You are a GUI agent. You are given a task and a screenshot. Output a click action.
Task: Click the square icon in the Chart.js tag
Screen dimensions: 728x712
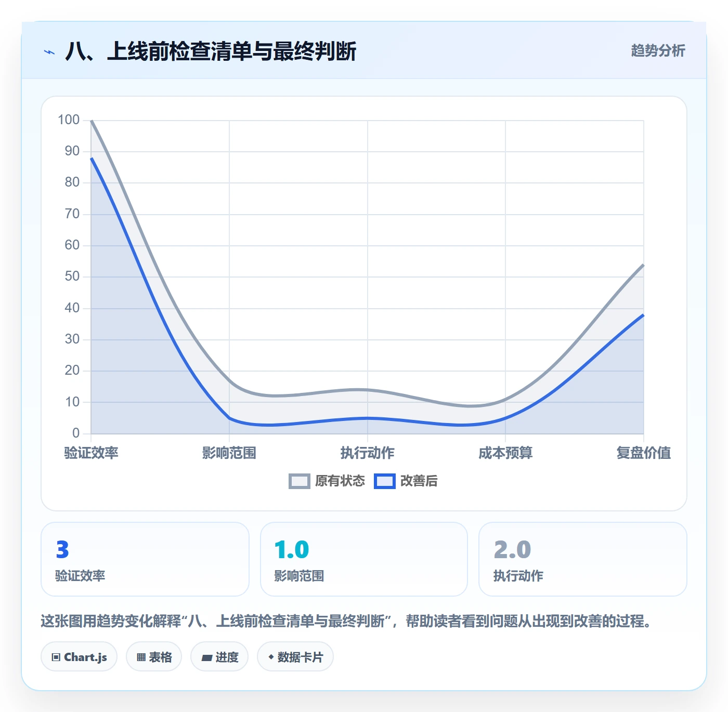pyautogui.click(x=56, y=657)
